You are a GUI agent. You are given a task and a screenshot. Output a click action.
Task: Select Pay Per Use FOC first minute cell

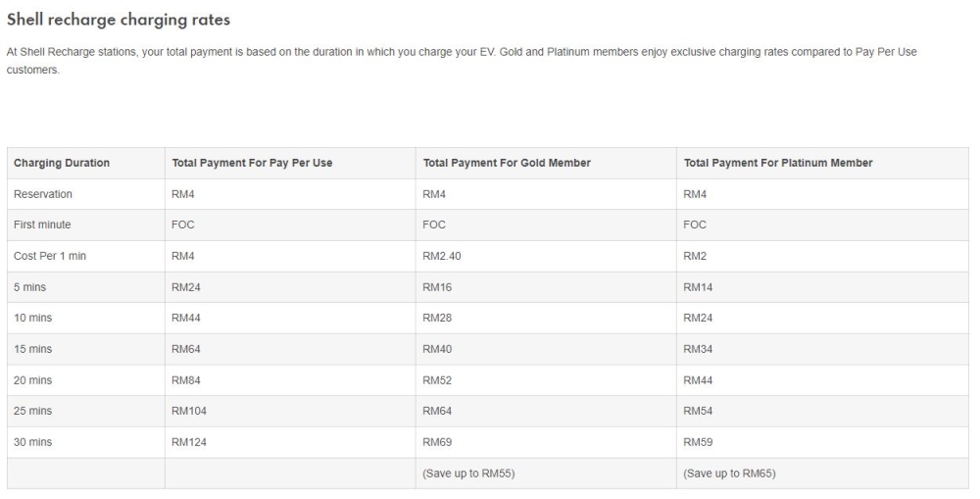183,225
